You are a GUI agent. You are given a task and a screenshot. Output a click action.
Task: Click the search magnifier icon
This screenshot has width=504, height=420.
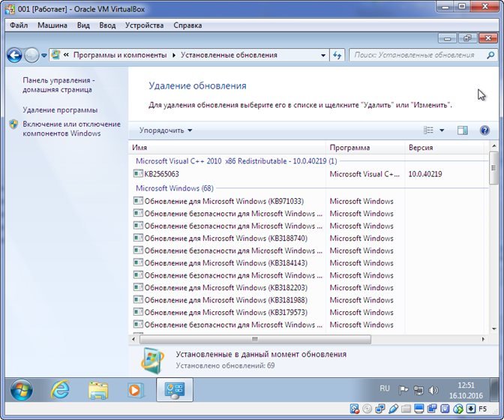(x=490, y=55)
